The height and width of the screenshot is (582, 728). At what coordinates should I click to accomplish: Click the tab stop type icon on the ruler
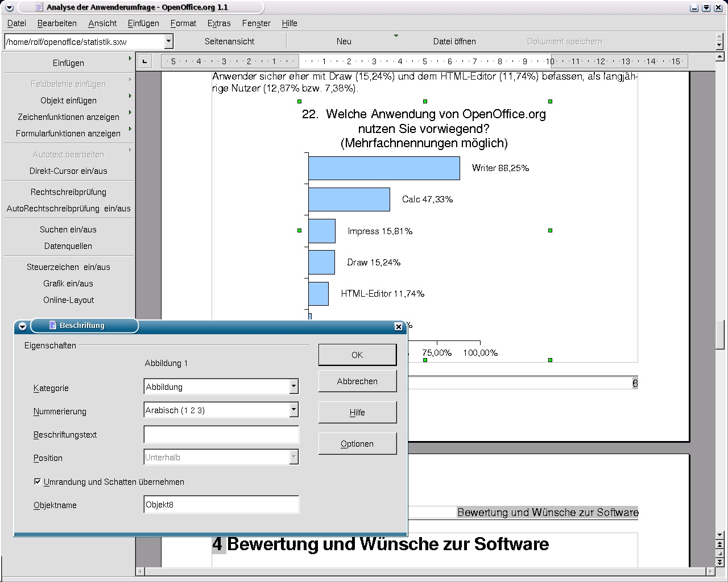point(144,61)
